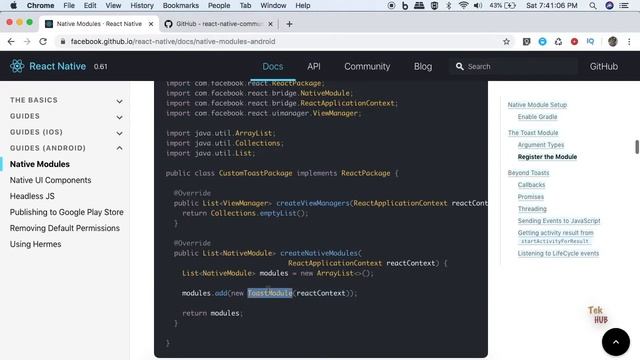Click scroll-to-top round arrow button
This screenshot has width=640, height=360.
click(x=616, y=342)
